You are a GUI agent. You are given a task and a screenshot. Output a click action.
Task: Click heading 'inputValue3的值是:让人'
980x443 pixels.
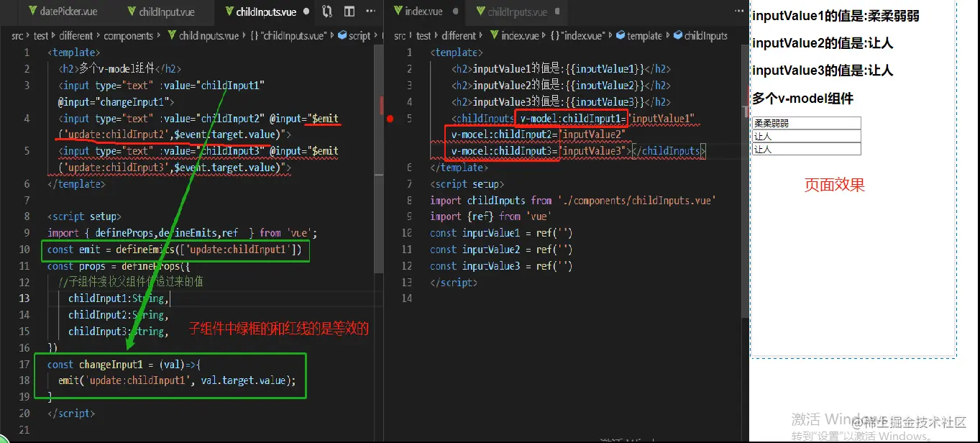[x=823, y=70]
